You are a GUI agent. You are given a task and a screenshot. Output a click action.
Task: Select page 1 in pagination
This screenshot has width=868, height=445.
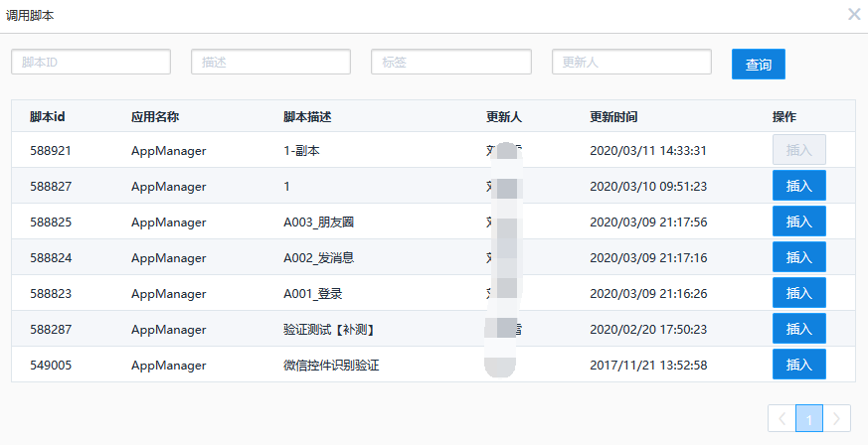point(809,419)
